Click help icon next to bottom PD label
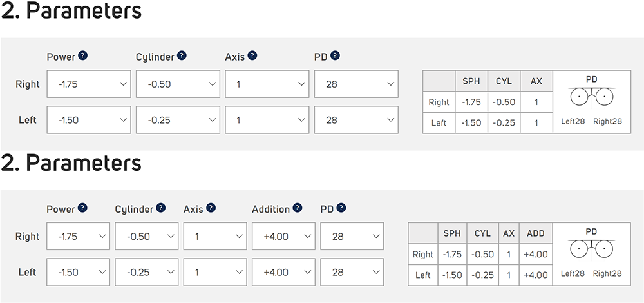This screenshot has height=303, width=644. 341,208
